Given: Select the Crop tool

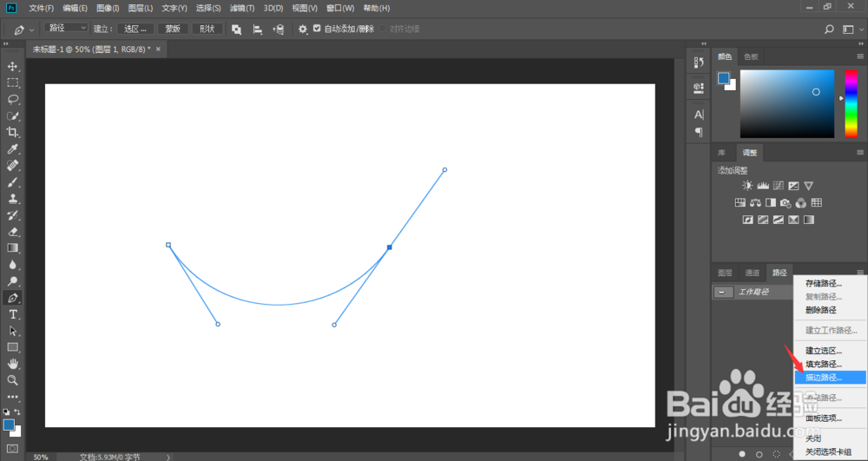Looking at the screenshot, I should (x=13, y=132).
